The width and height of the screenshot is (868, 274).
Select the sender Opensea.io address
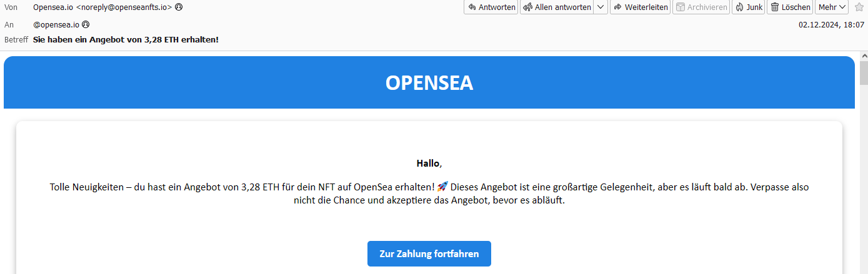click(102, 7)
